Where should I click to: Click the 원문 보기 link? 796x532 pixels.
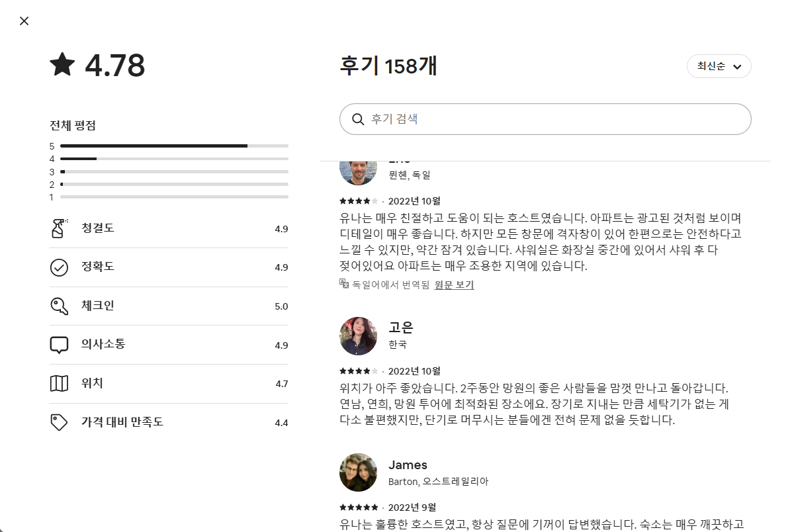[454, 285]
